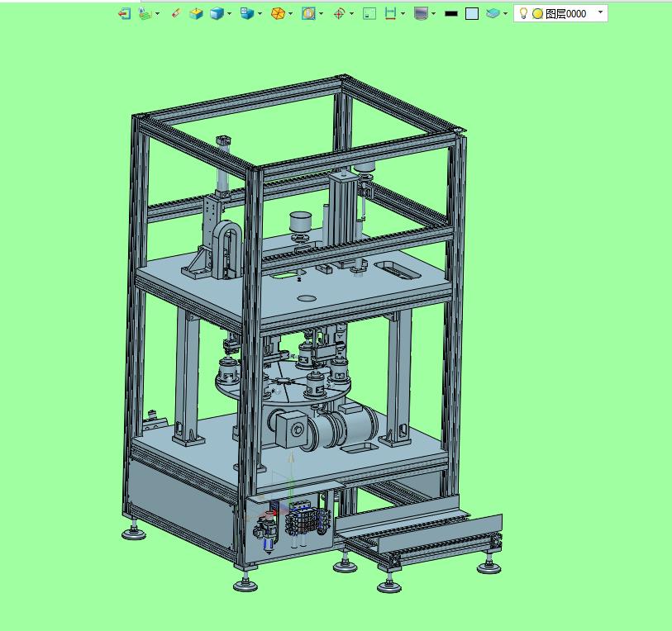Expand the view orientation dropdown arrow
The image size is (672, 631).
(x=260, y=14)
